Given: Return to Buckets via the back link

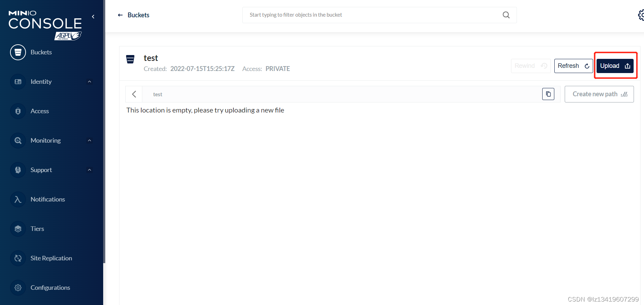Looking at the screenshot, I should click(134, 15).
